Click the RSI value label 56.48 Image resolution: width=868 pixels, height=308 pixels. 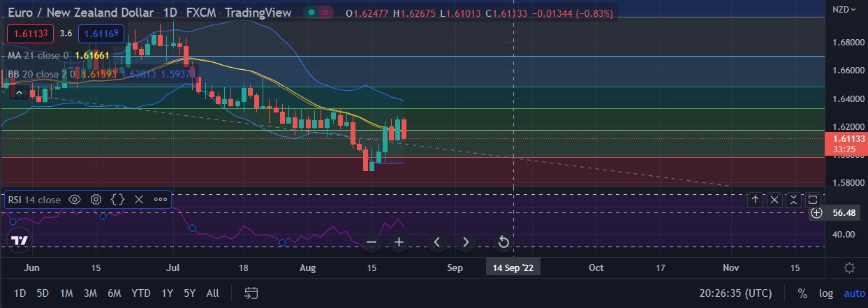click(844, 212)
